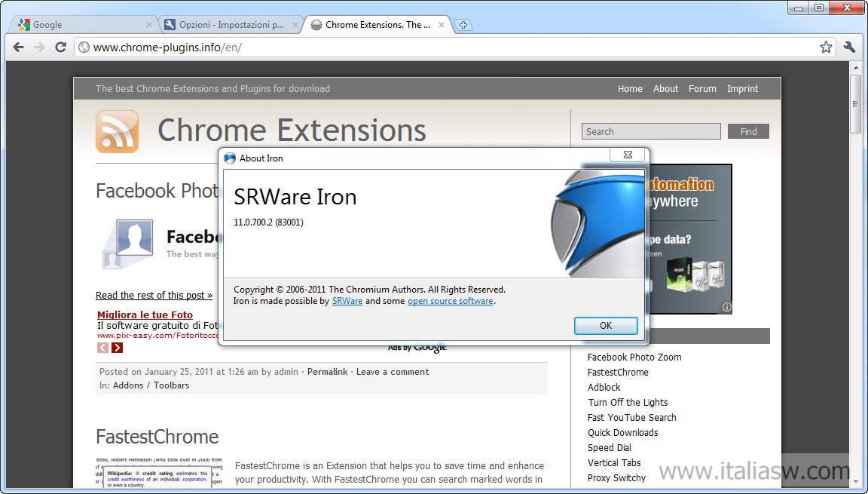
Task: Open Turn Off the Lights sidebar link
Action: click(628, 403)
